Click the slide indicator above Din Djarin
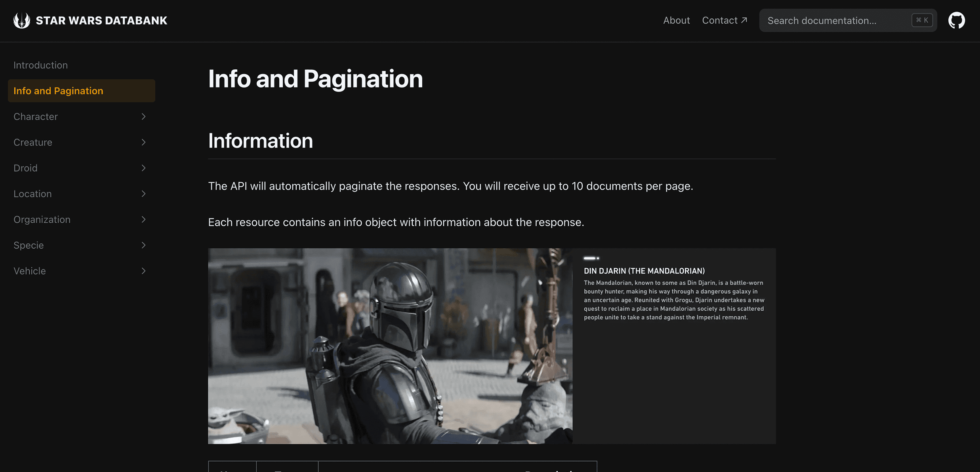Viewport: 980px width, 472px height. point(591,258)
